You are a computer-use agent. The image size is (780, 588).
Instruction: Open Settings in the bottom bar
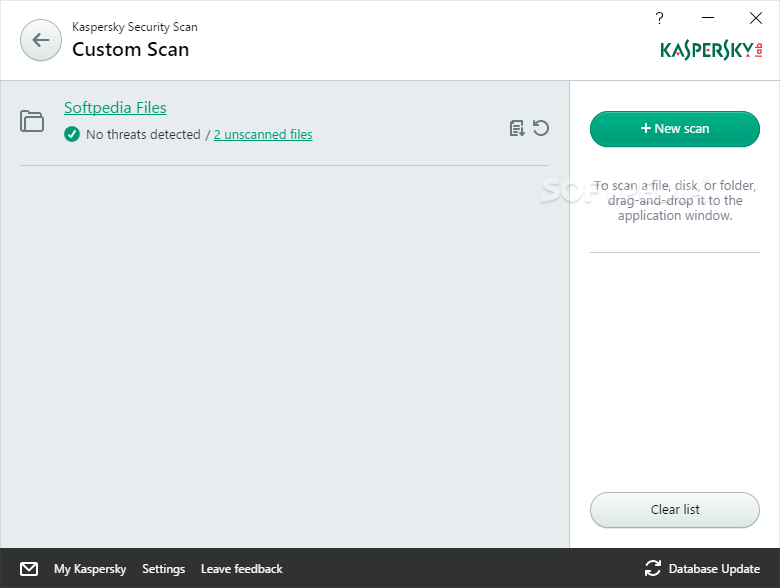click(164, 569)
